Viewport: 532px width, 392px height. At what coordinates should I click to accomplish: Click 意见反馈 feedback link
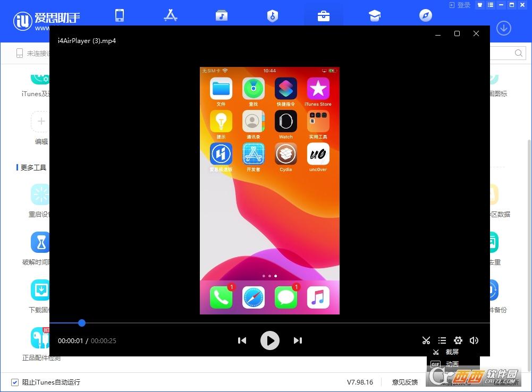405,382
